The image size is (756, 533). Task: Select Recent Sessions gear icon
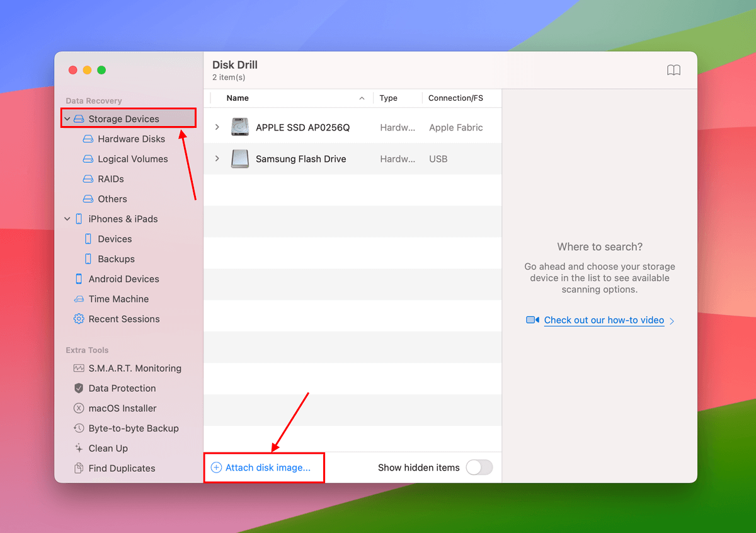tap(79, 319)
